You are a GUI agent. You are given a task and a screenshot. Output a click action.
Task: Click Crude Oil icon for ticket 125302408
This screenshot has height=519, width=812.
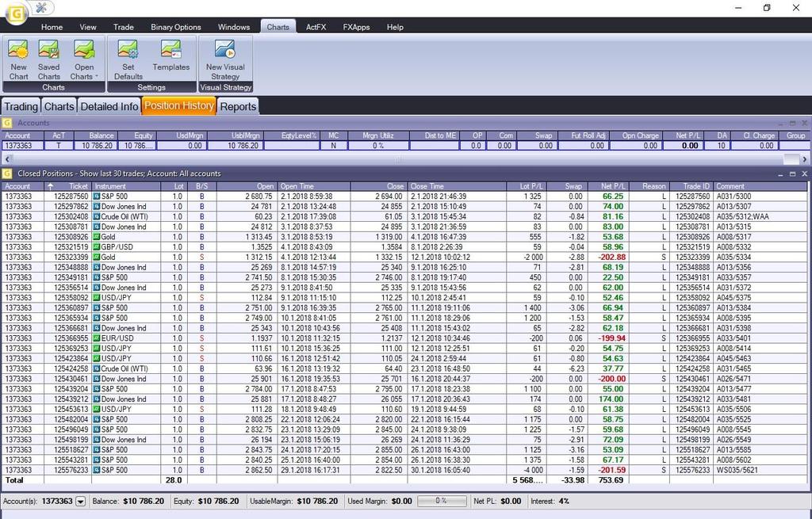[96, 217]
